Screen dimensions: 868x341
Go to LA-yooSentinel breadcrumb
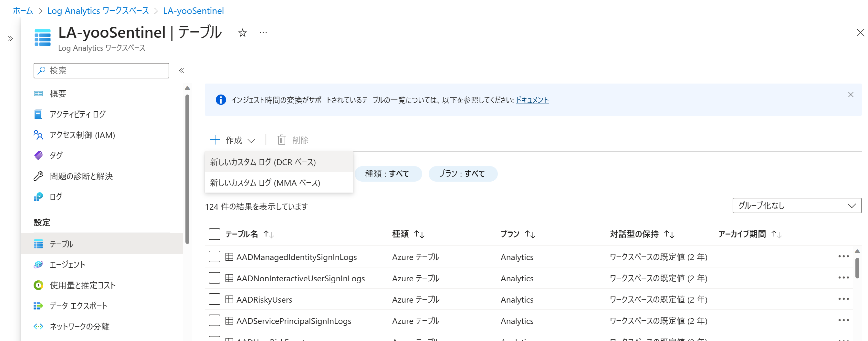[193, 11]
